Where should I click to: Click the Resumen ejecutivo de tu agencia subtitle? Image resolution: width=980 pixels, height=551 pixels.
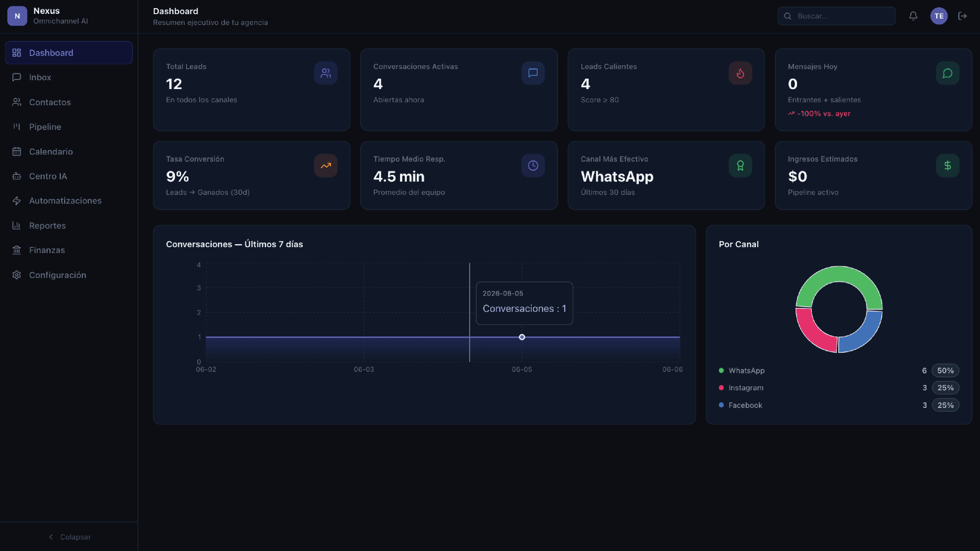[210, 22]
